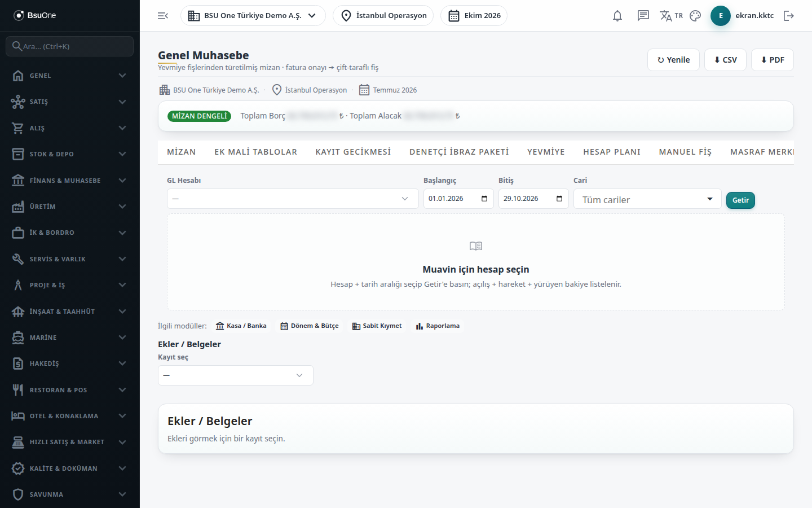Select the Manuel Fiş tab
812x508 pixels.
685,152
